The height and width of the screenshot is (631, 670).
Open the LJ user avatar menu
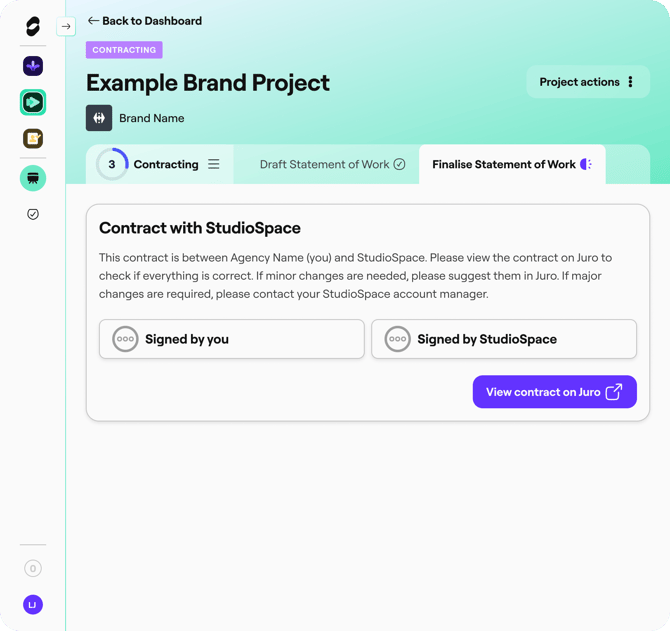coord(33,604)
